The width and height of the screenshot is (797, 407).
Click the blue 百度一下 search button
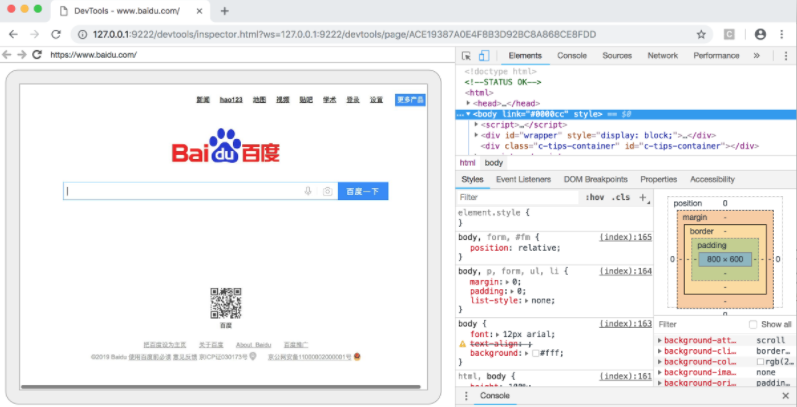(363, 191)
